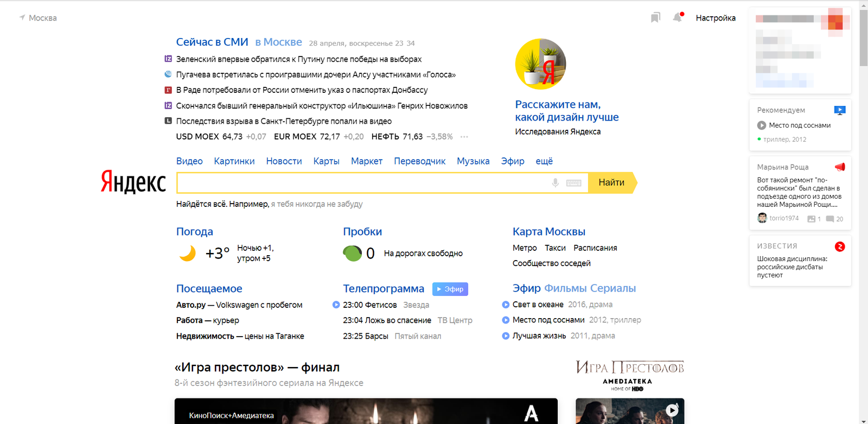This screenshot has width=868, height=424.
Task: Open the headline about «Ильюшина» constructor Новожилов
Action: point(322,106)
